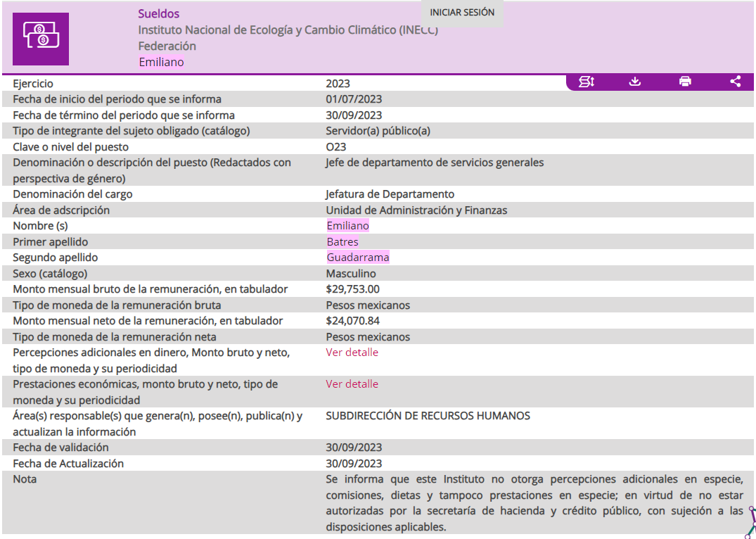Click the Batres first surname value

(342, 242)
